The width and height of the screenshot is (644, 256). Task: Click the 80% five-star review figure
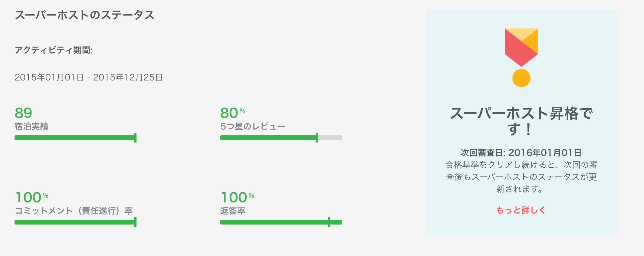(x=232, y=113)
